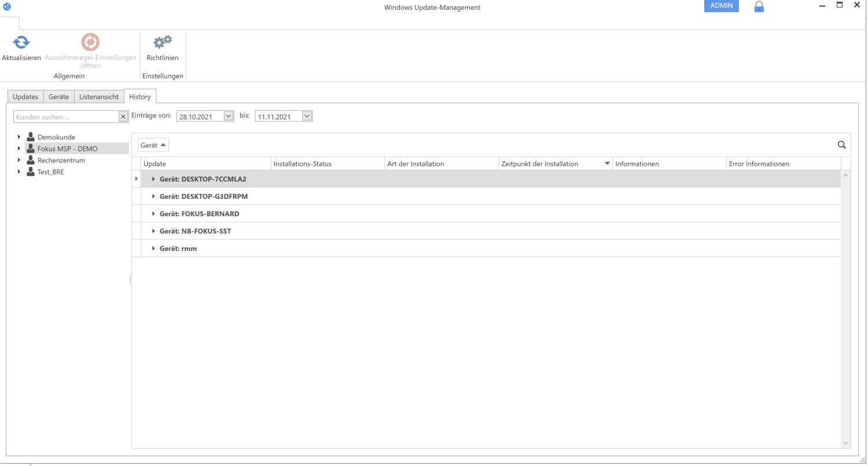The height and width of the screenshot is (466, 868).
Task: Click the ADMIN user badge
Action: click(x=721, y=6)
